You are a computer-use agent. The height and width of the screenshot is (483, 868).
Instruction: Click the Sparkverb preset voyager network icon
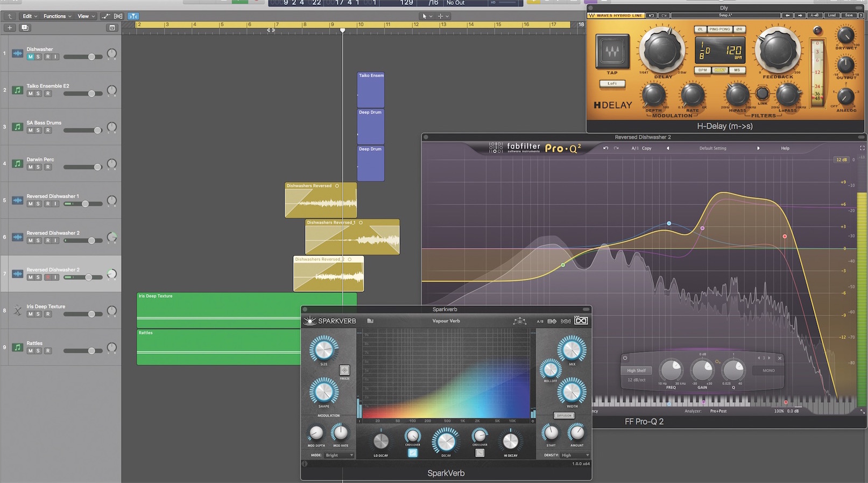519,321
